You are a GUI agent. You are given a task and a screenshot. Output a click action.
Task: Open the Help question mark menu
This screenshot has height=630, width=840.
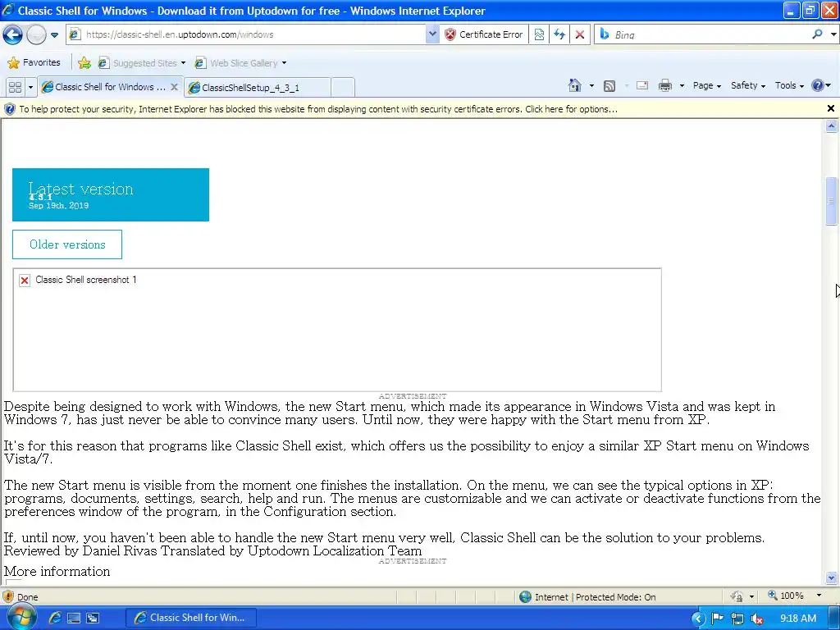821,85
